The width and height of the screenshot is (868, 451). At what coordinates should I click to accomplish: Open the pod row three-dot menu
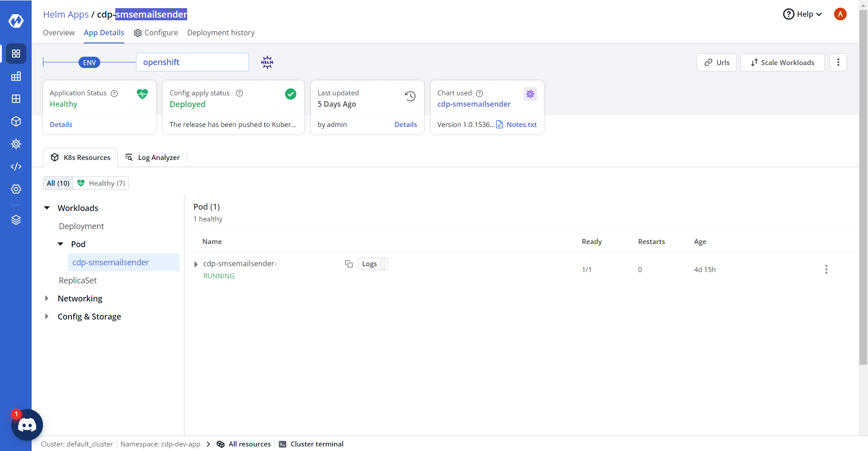(826, 269)
